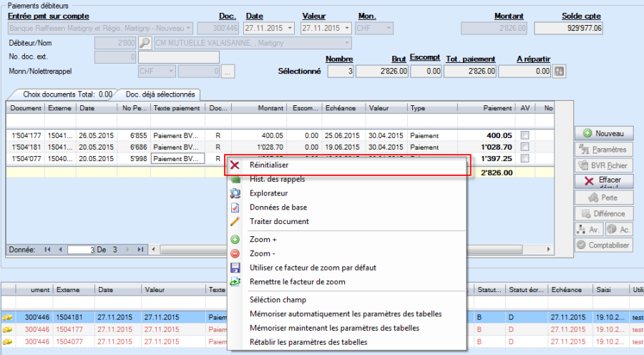Screen dimensions: 644x355
Task: Open the Valeur date dropdown
Action: coord(346,29)
